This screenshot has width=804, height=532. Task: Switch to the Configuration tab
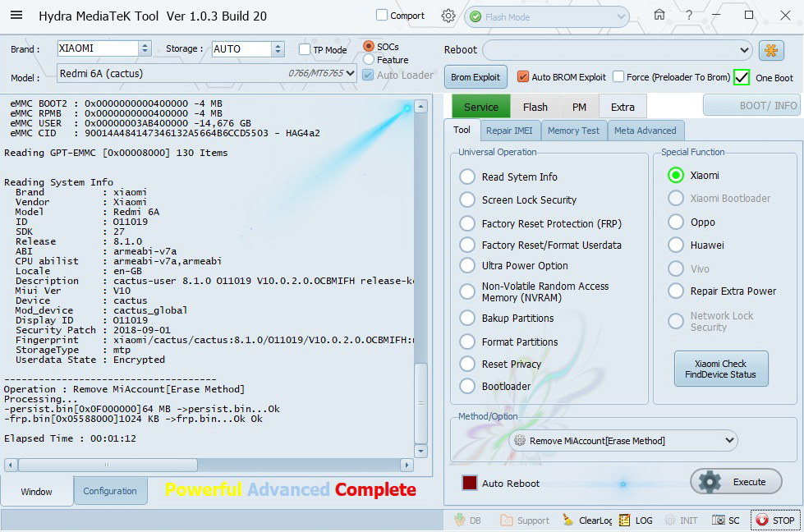(110, 491)
